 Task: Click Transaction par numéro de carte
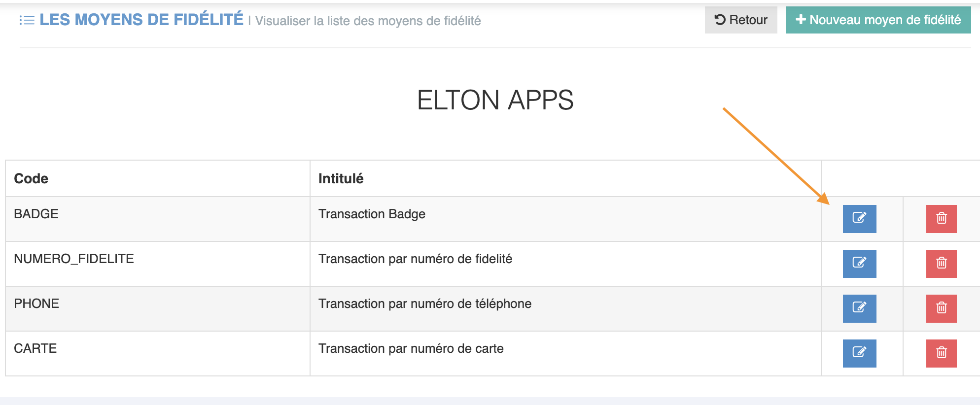click(411, 348)
